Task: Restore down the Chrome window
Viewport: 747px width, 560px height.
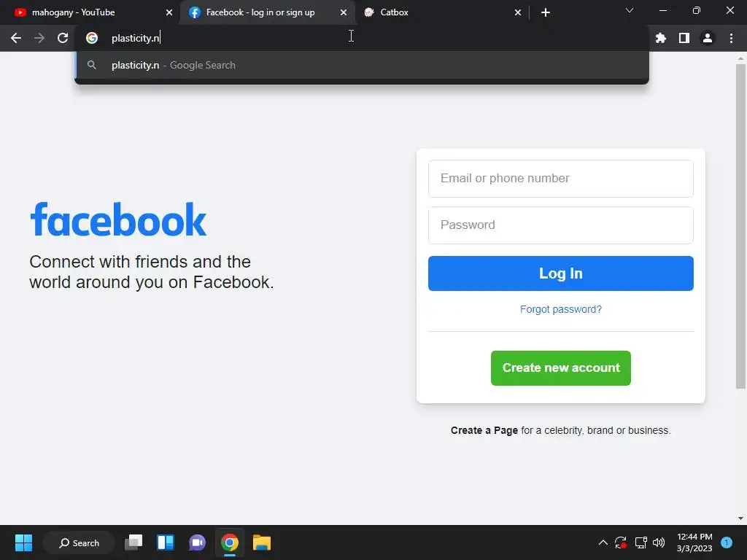Action: [x=697, y=10]
